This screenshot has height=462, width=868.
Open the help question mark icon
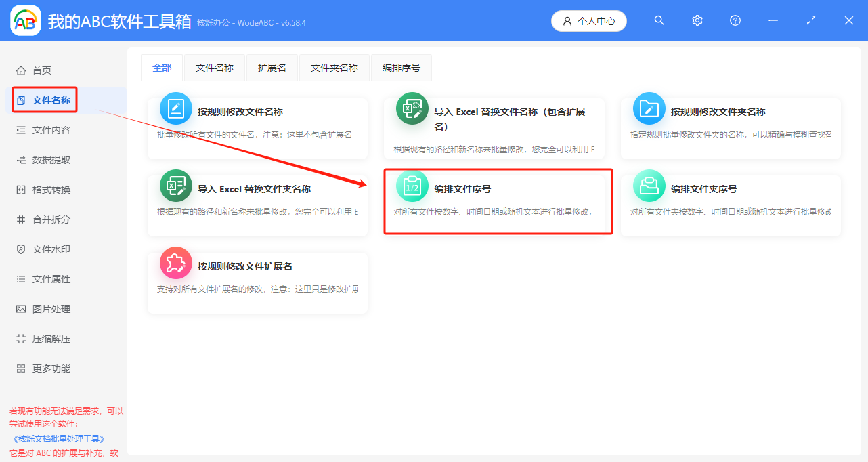735,20
